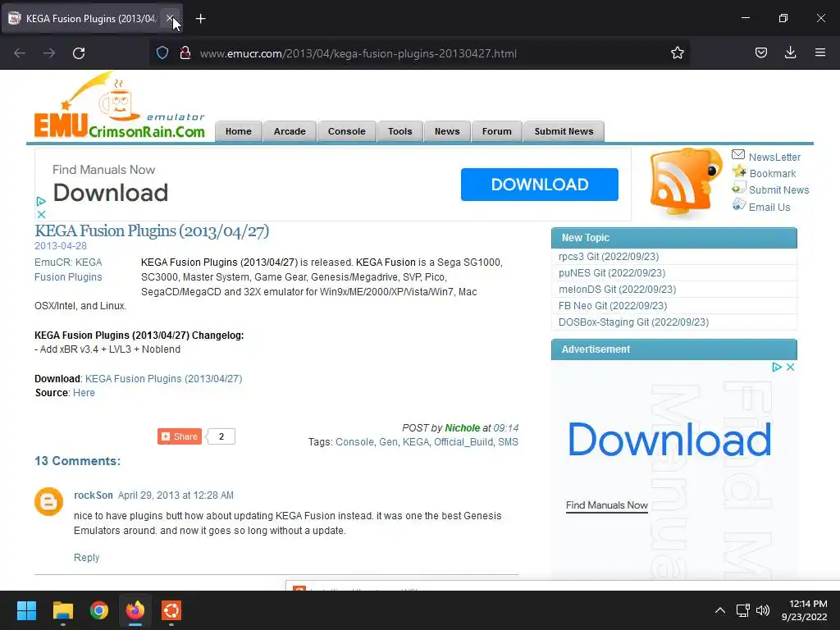Bookmark this page with the star icon
The width and height of the screenshot is (840, 630).
(677, 52)
